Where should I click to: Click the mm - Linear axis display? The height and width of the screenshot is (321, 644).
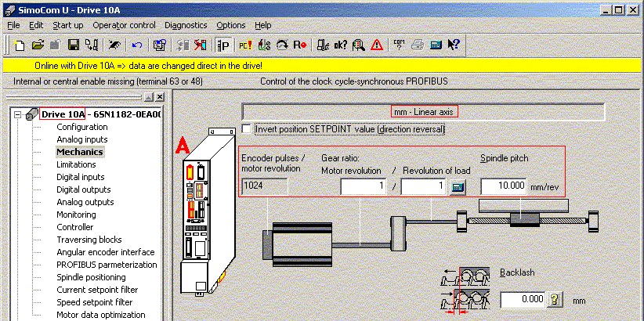point(423,112)
